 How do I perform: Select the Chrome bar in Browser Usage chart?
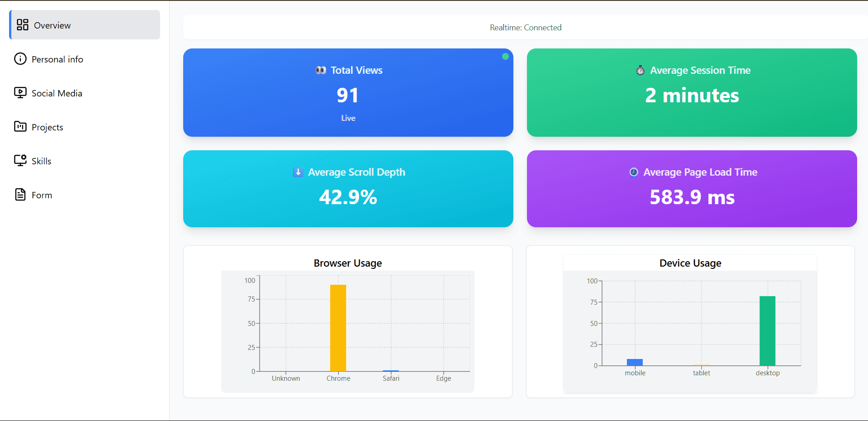pyautogui.click(x=338, y=326)
